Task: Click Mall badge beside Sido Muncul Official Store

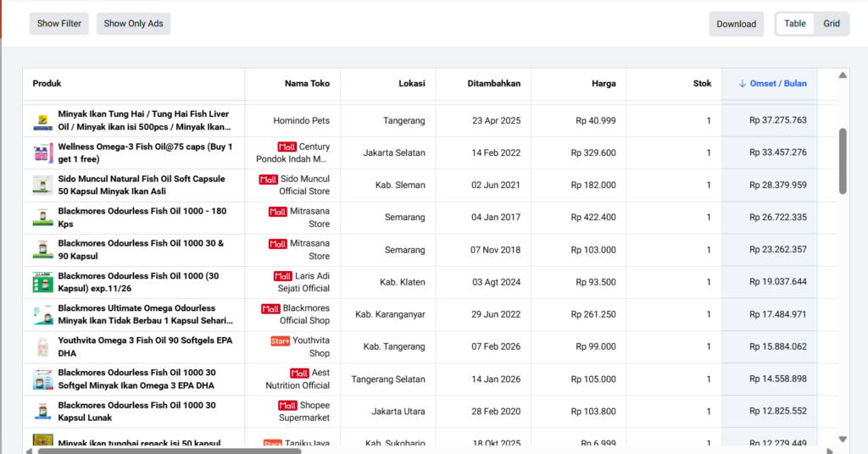Action: pyautogui.click(x=268, y=180)
